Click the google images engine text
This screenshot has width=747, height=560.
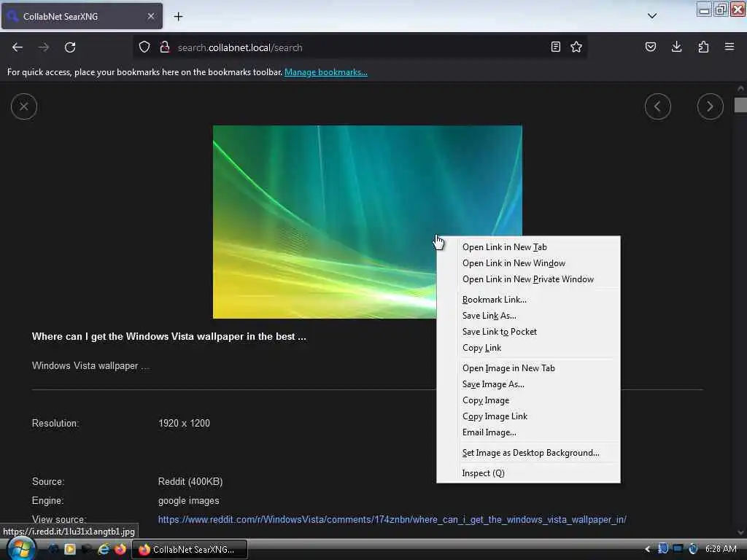[189, 501]
